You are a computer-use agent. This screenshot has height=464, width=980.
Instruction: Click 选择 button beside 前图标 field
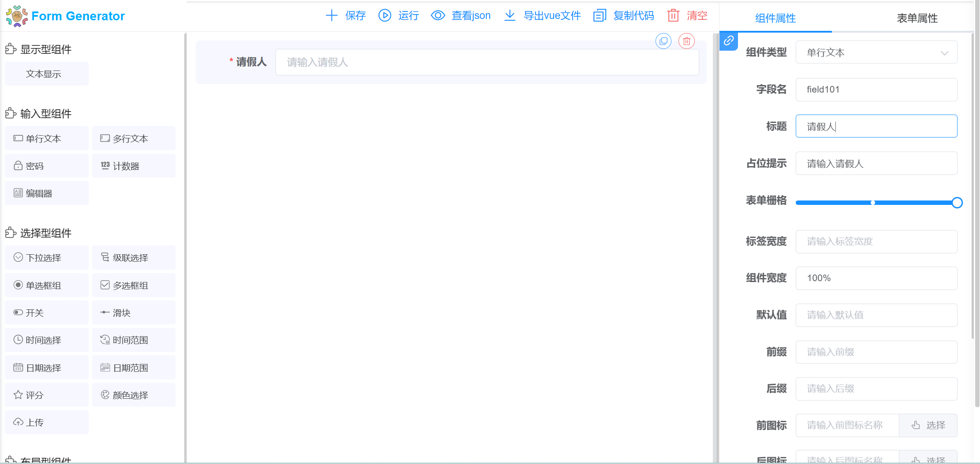tap(928, 425)
